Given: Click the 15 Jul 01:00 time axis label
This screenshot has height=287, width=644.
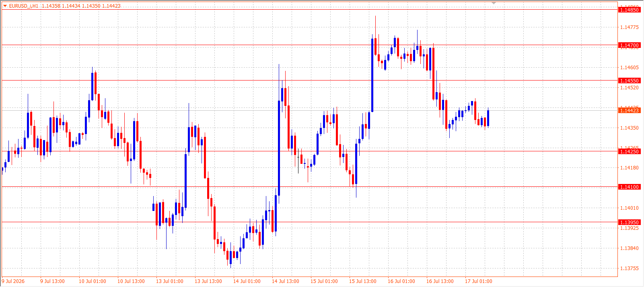Looking at the screenshot, I should click(324, 281).
